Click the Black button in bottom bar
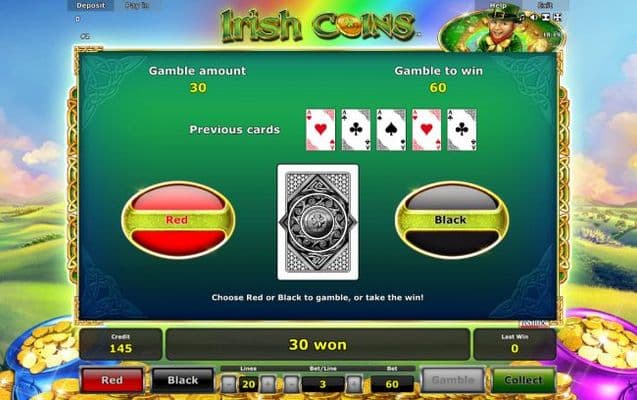The height and width of the screenshot is (400, 637). [x=183, y=380]
